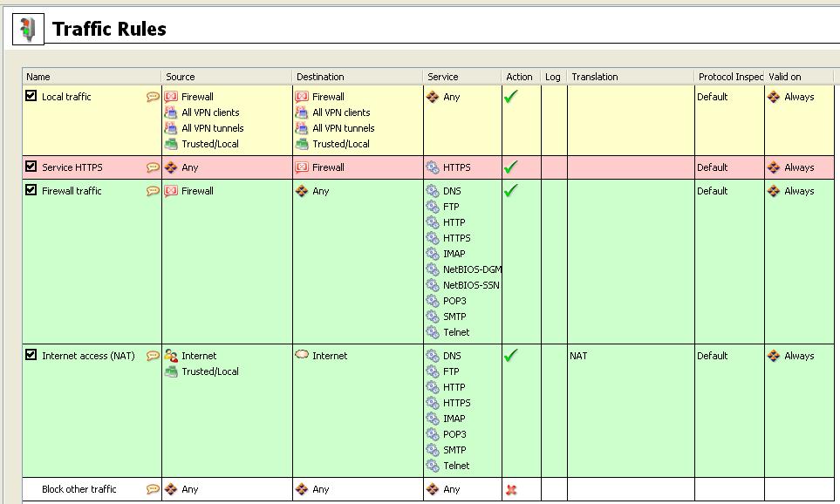Image resolution: width=840 pixels, height=504 pixels.
Task: Click DNS service icon in Firewall traffic
Action: (x=433, y=191)
